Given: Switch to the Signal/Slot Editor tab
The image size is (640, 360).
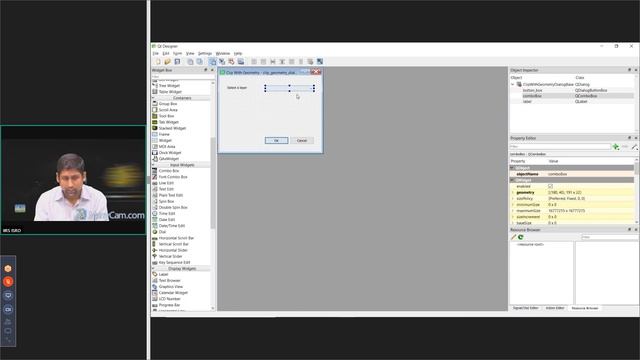Looking at the screenshot, I should coord(525,308).
